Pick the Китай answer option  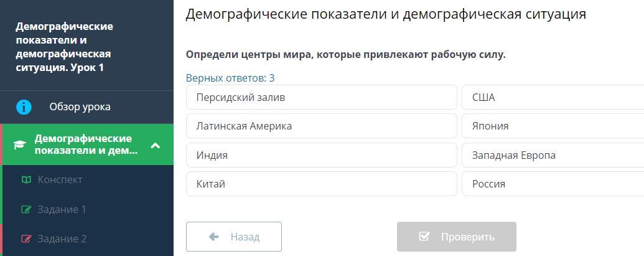pos(321,184)
